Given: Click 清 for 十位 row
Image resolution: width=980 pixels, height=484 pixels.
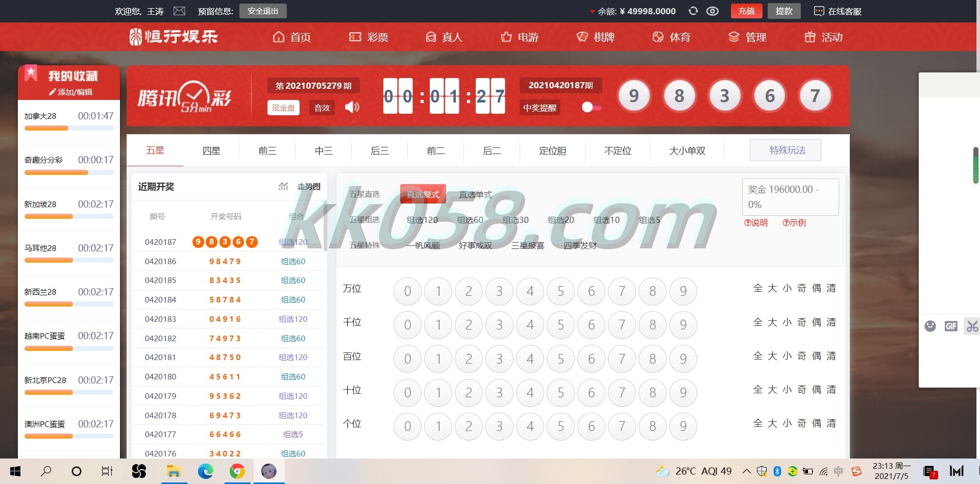Looking at the screenshot, I should coord(831,390).
